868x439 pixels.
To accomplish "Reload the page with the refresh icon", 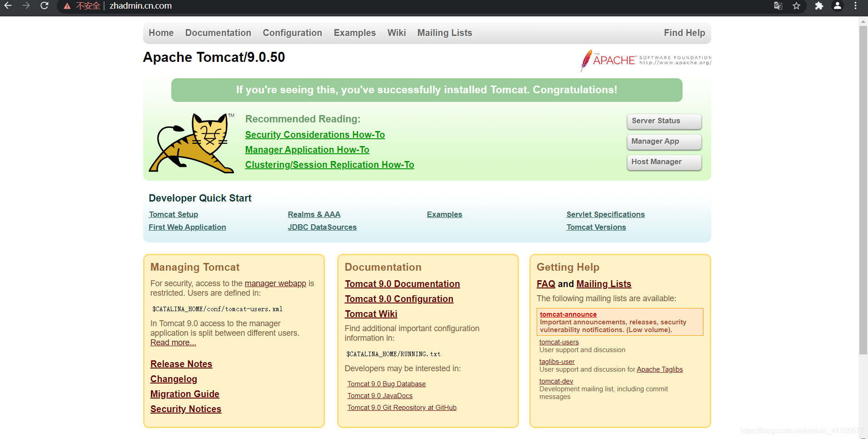I will click(44, 6).
